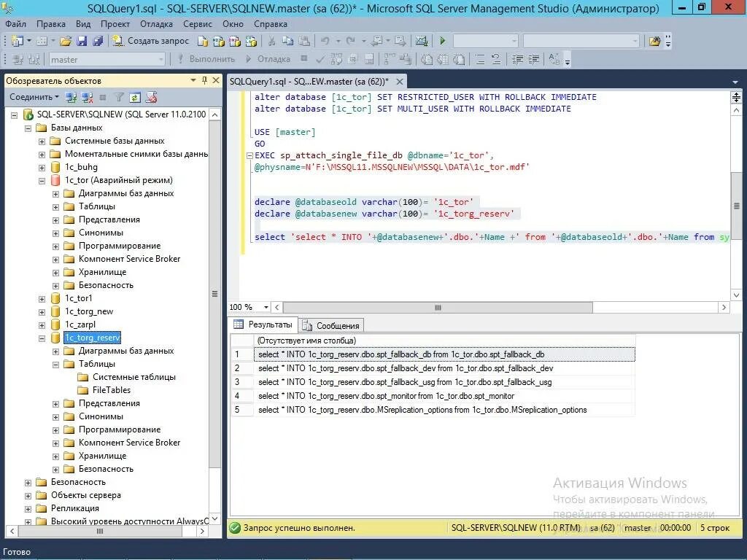This screenshot has height=560, width=747.
Task: Close the SQLQuery1.sql tab
Action: click(400, 82)
